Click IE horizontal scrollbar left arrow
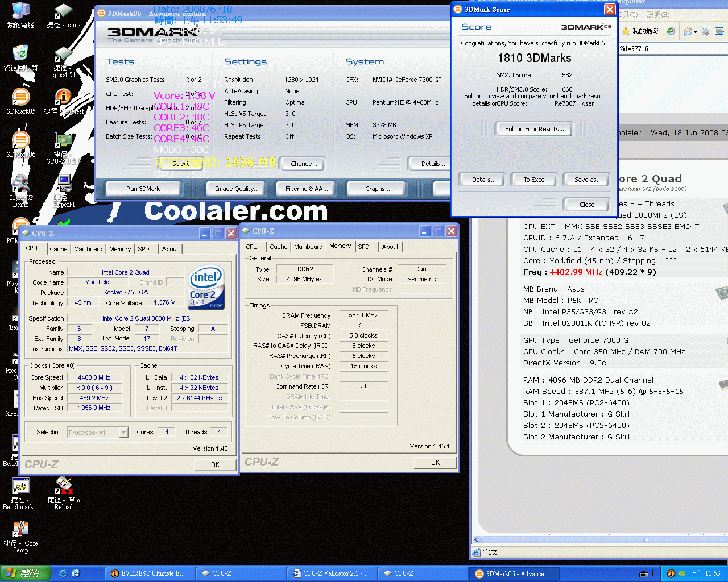Screen dimensions: 728x582 pos(477,539)
